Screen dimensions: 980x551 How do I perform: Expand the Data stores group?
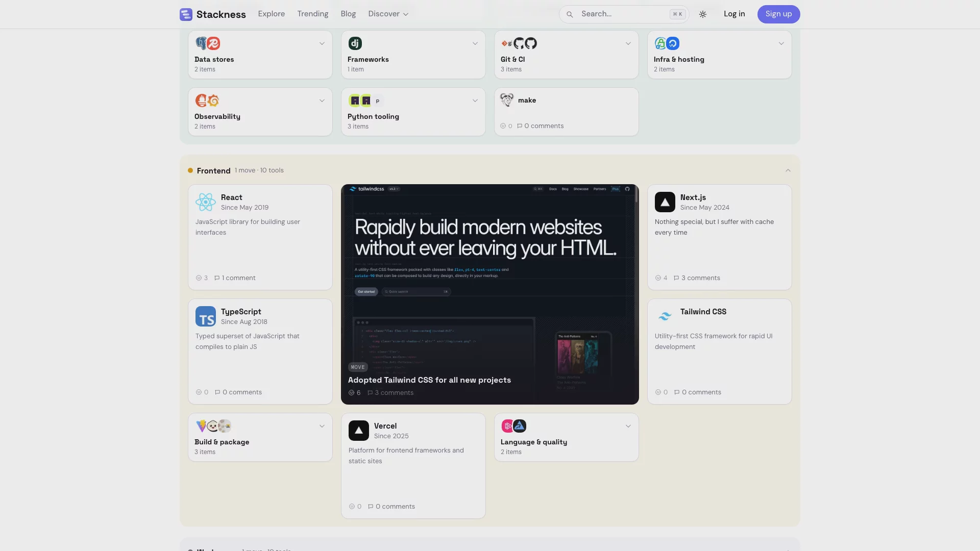pos(322,43)
